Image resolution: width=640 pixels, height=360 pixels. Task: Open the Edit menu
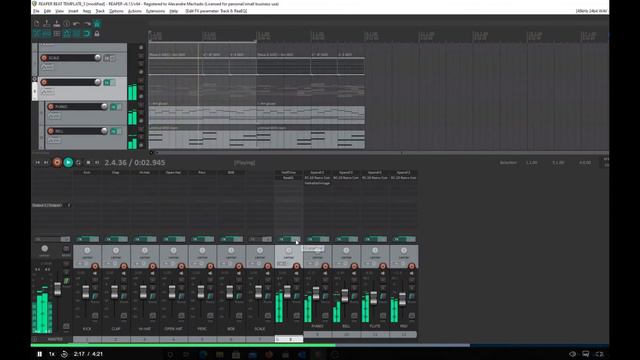[x=47, y=11]
